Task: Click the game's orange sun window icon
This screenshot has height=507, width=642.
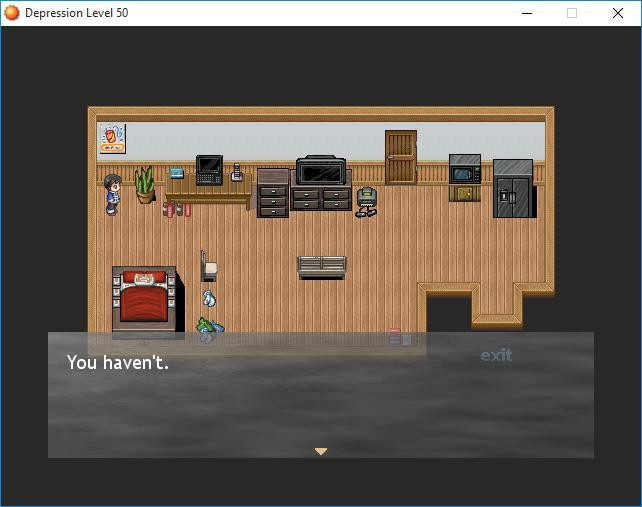Action: coord(11,13)
